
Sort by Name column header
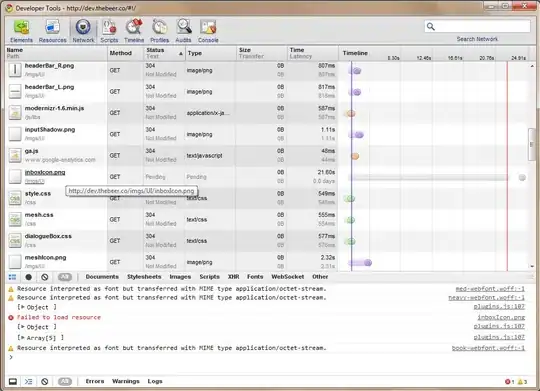[x=56, y=53]
